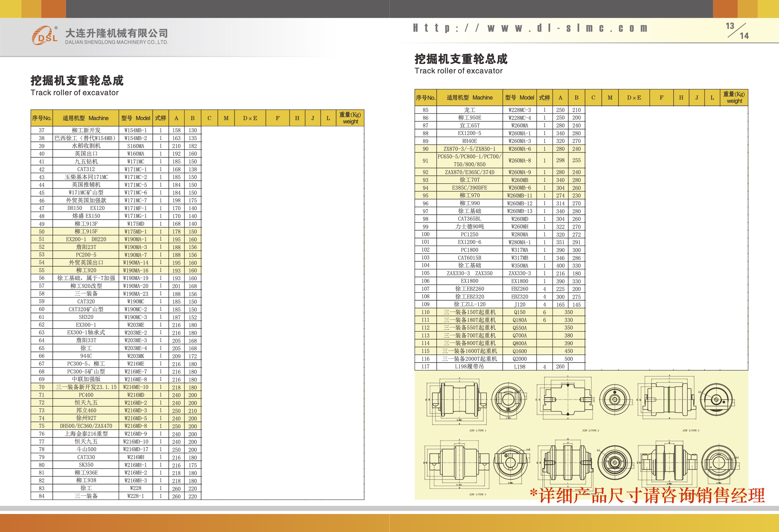Select model cell EBZ320
Image resolution: width=779 pixels, height=532 pixels.
pos(520,296)
